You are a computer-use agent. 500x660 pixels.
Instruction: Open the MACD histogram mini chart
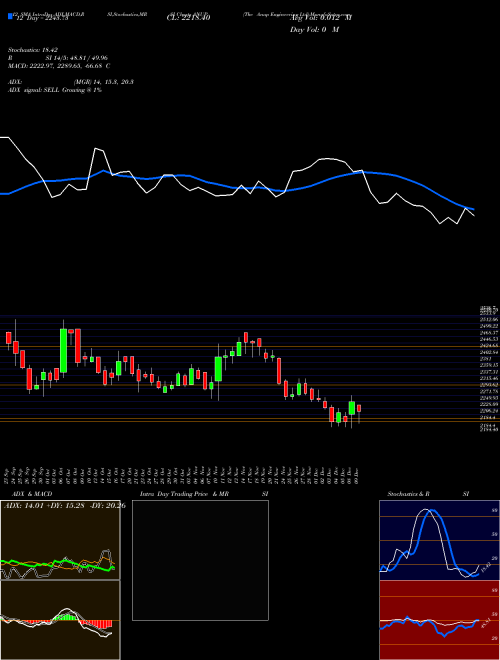60,620
